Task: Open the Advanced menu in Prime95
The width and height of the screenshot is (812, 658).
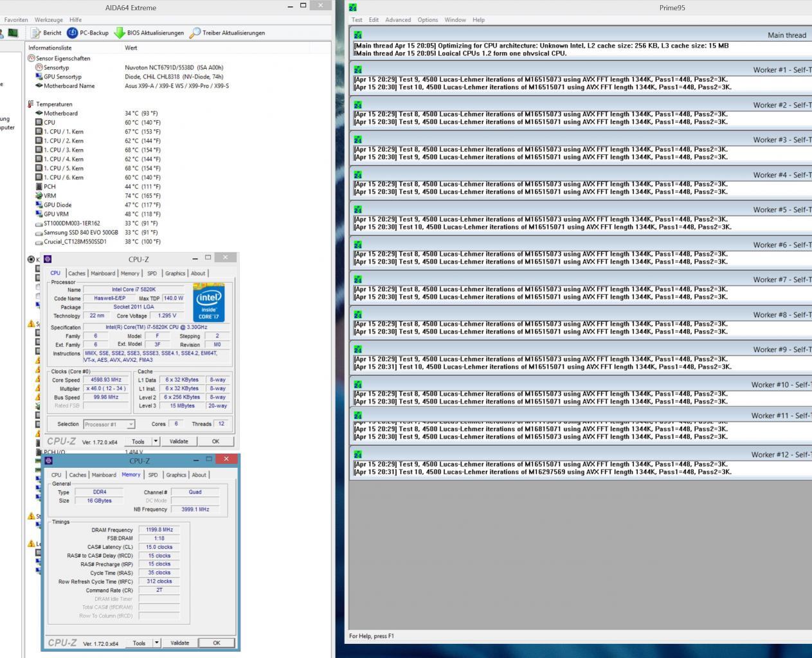Action: [x=398, y=20]
